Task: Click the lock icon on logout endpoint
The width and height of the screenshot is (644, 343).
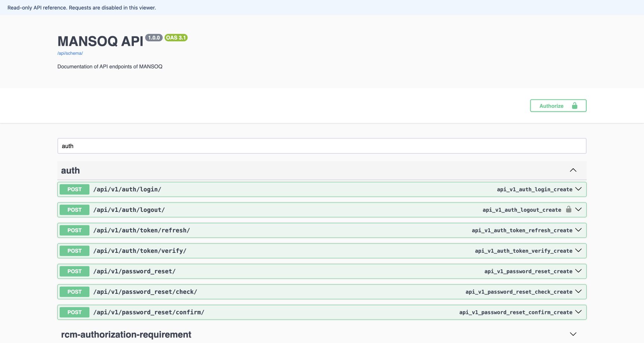Action: 568,209
